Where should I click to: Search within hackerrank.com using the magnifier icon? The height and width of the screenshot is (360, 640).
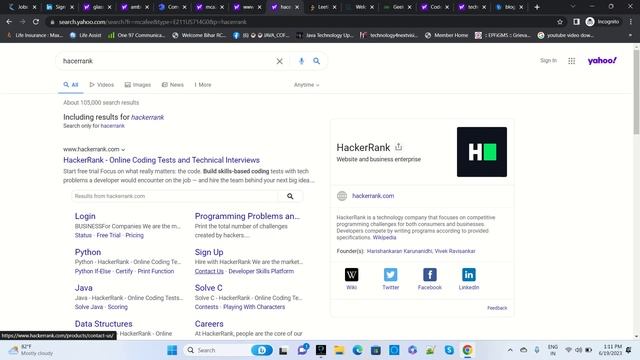click(x=290, y=196)
